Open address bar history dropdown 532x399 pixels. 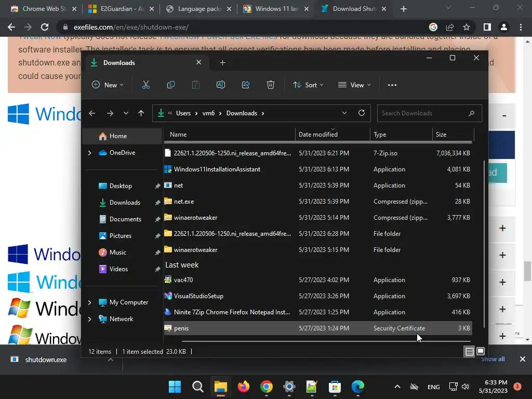tap(344, 113)
